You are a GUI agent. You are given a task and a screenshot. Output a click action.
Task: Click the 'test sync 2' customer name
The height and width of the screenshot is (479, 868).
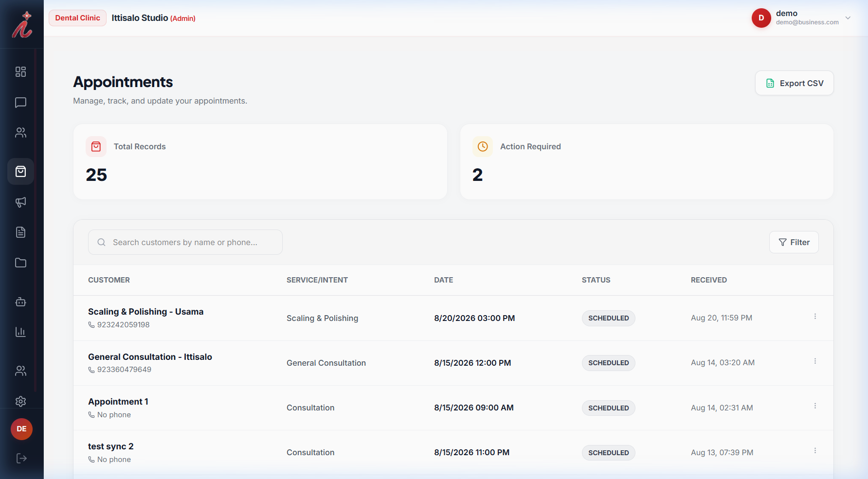click(110, 446)
